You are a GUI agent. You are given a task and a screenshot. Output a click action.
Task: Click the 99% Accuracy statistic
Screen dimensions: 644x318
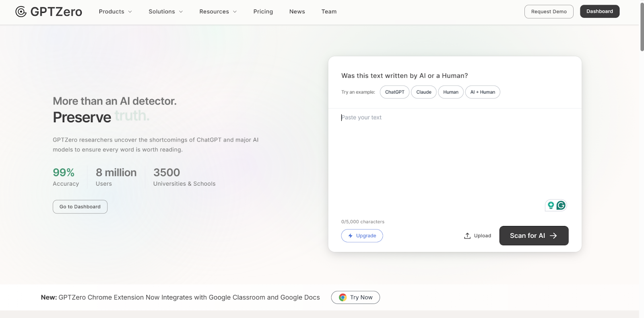pos(66,177)
